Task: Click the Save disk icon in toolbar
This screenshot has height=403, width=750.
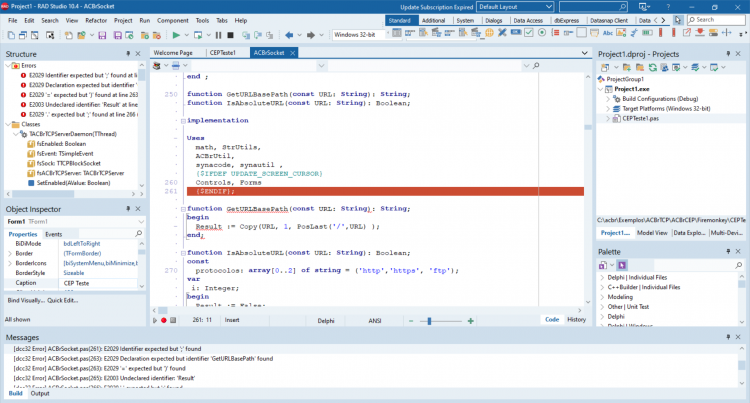Action: click(102, 35)
